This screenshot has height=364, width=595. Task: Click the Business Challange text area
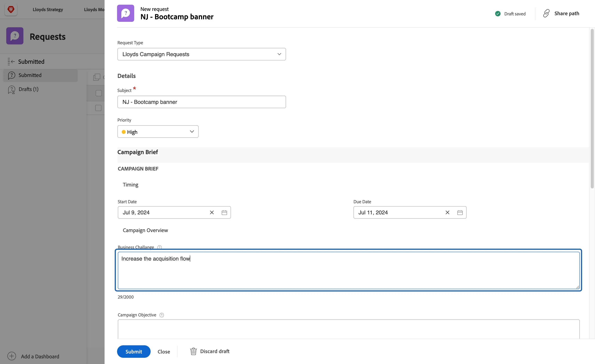(x=348, y=270)
